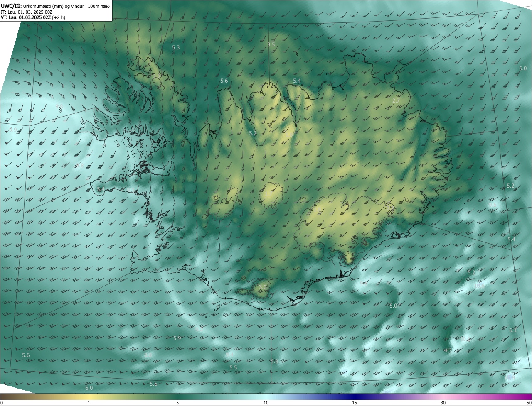Viewport: 532px width, 406px height.
Task: Click the 30 tick label on the color scale
Action: [x=443, y=403]
